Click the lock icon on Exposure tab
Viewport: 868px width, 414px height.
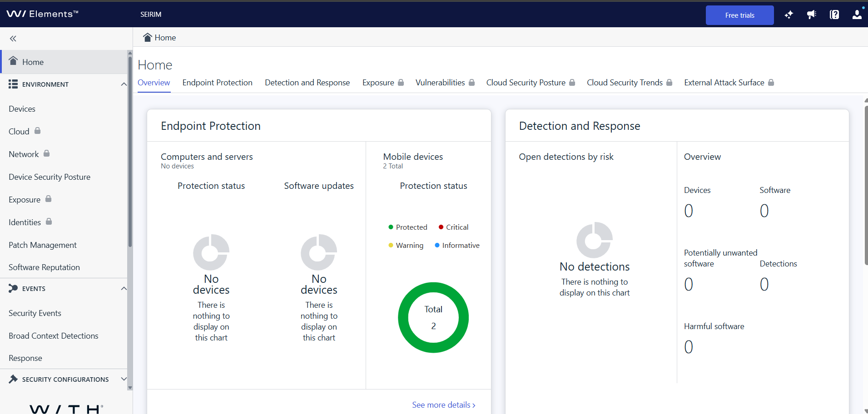pyautogui.click(x=401, y=82)
